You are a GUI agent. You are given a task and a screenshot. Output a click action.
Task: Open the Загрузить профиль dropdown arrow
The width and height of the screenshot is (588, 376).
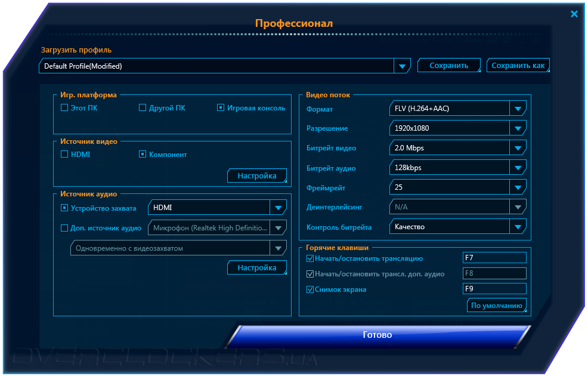click(x=402, y=66)
